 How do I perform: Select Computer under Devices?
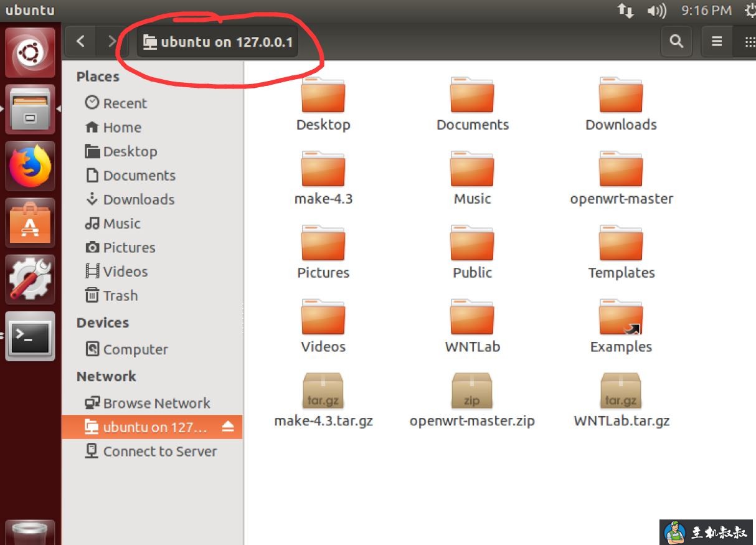click(152, 349)
